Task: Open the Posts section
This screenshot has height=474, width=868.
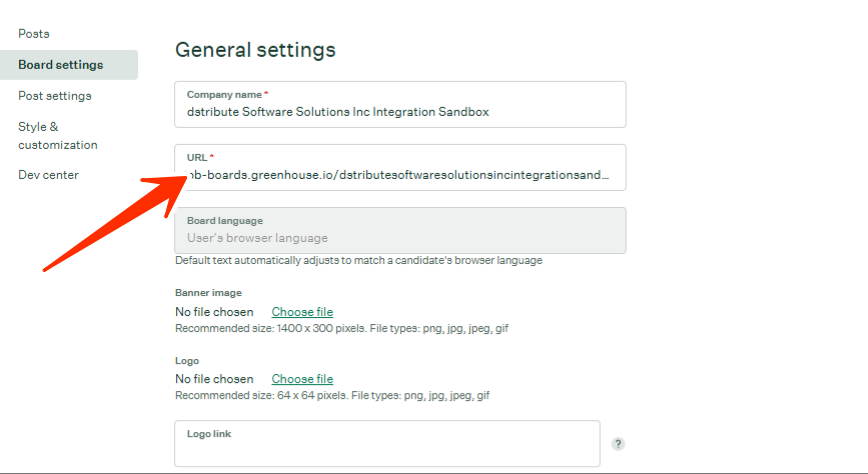Action: pyautogui.click(x=34, y=34)
